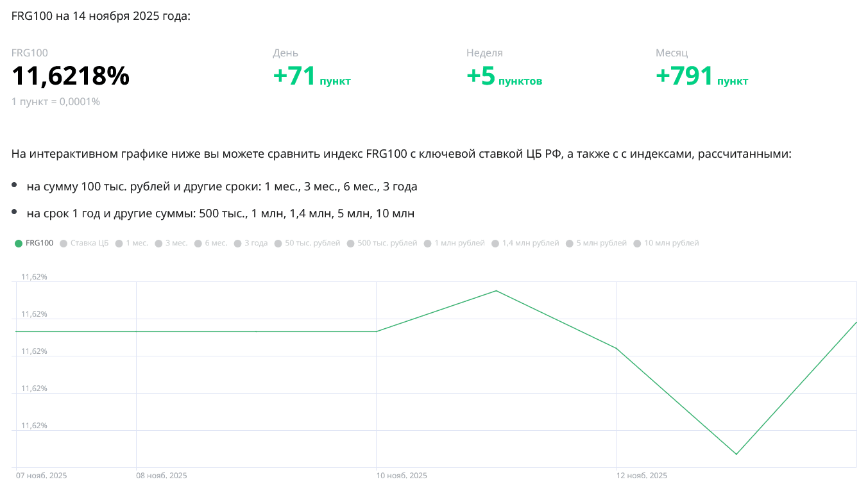Image resolution: width=868 pixels, height=484 pixels.
Task: Click the 08 нояб. 2025 axis label
Action: click(x=162, y=476)
